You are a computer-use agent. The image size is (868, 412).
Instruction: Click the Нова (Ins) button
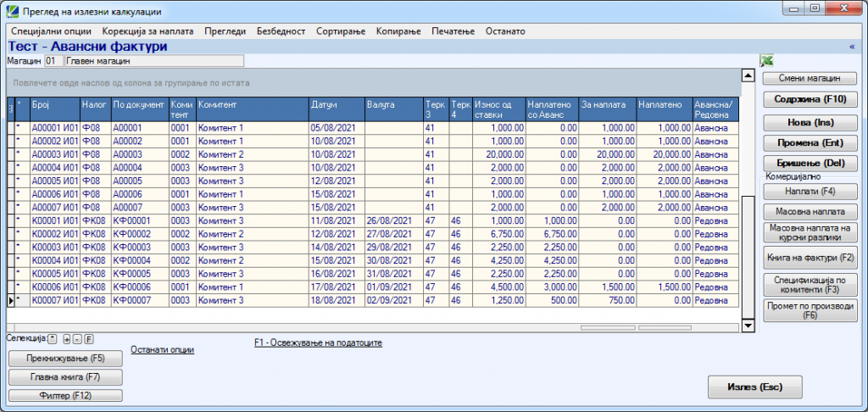810,122
